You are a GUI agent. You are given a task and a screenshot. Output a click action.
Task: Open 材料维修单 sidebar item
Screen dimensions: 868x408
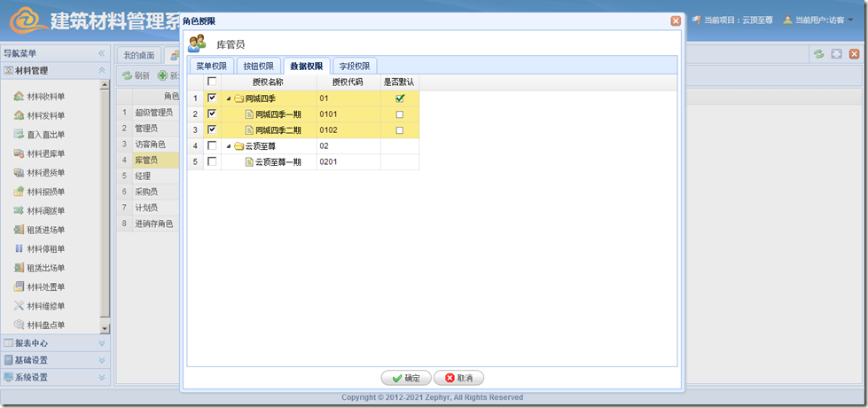45,306
